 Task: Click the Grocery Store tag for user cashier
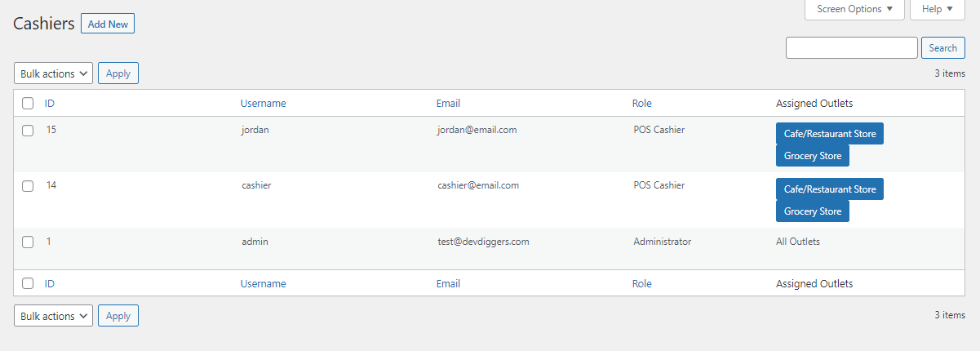(x=812, y=211)
